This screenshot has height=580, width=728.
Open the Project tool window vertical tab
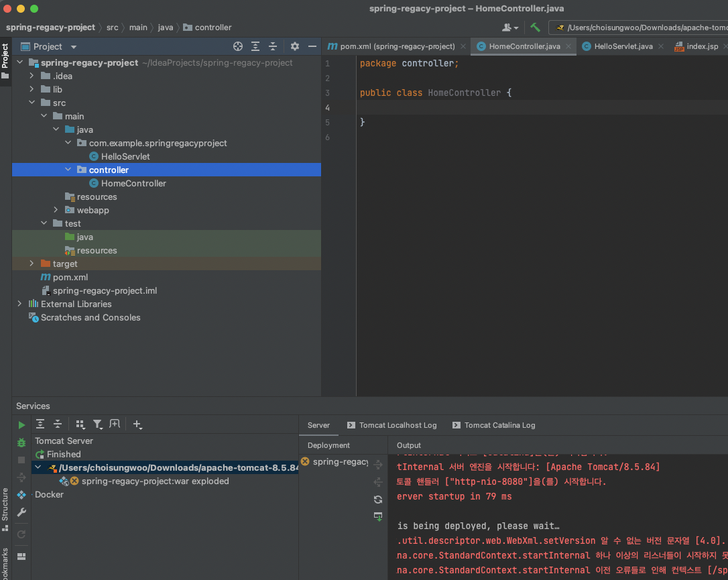click(x=5, y=60)
